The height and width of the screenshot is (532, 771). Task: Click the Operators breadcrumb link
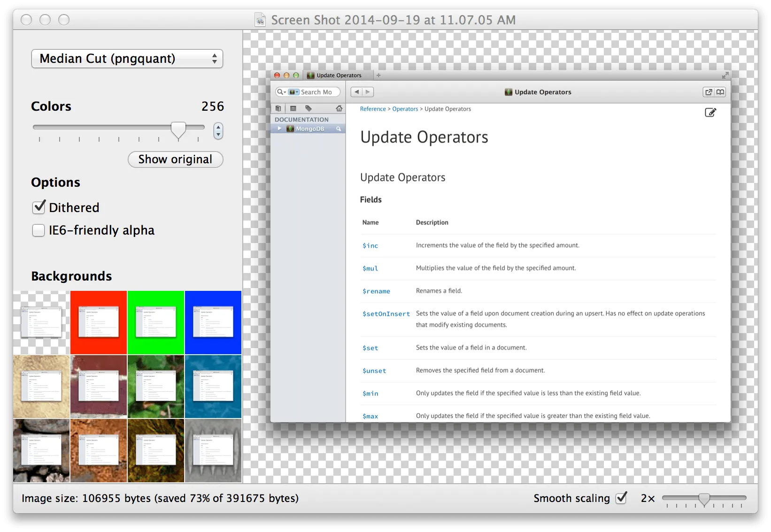point(405,109)
